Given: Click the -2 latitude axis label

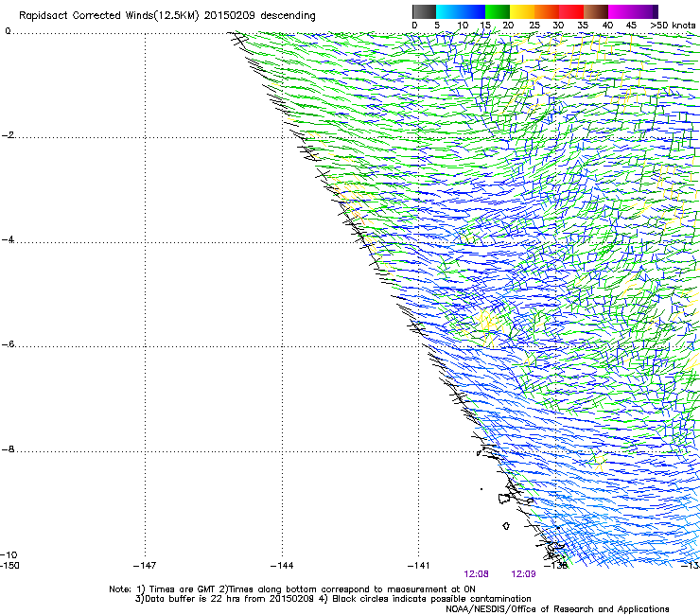Looking at the screenshot, I should 8,135.
